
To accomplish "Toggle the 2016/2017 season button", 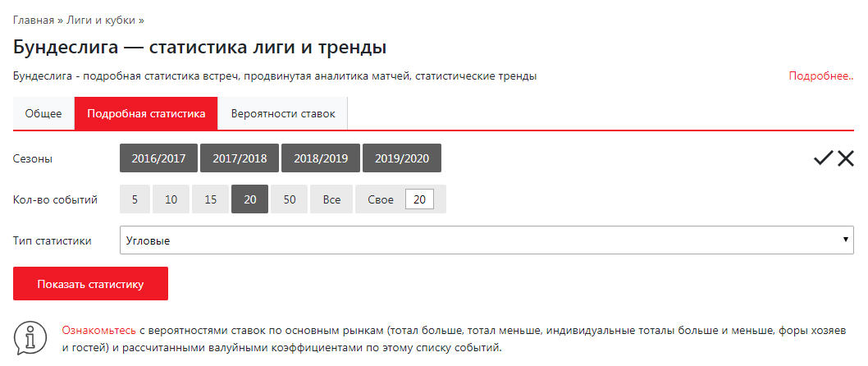I will coord(158,158).
